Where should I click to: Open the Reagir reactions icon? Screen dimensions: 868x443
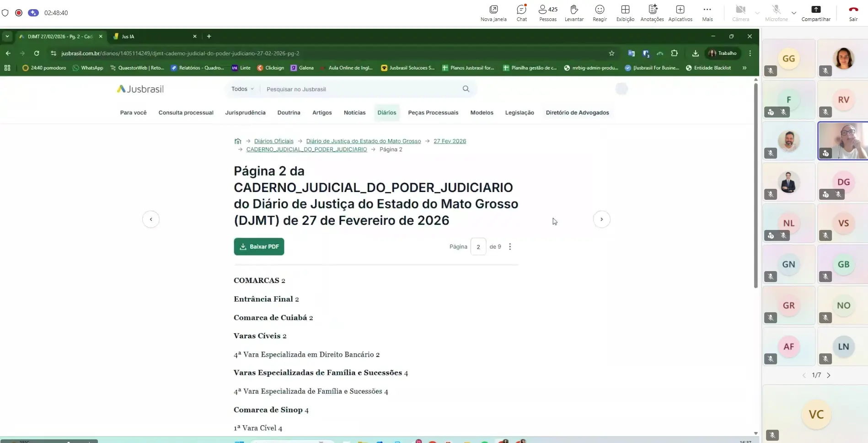600,13
